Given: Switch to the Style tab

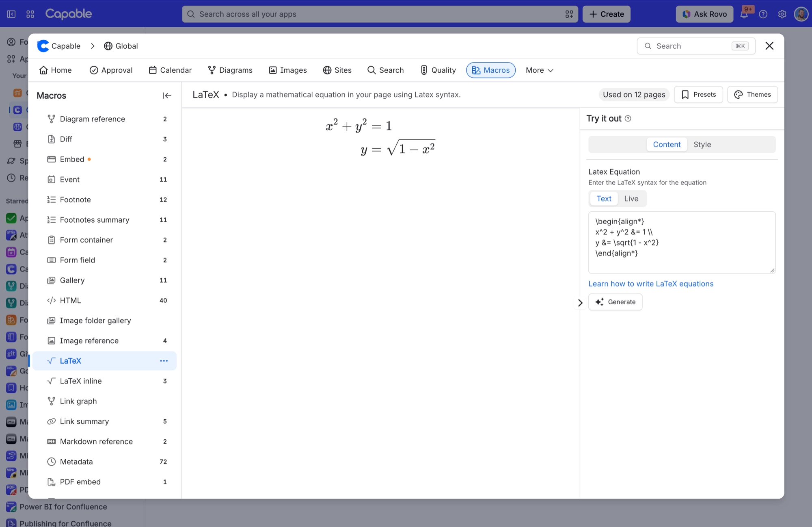Looking at the screenshot, I should pyautogui.click(x=702, y=145).
